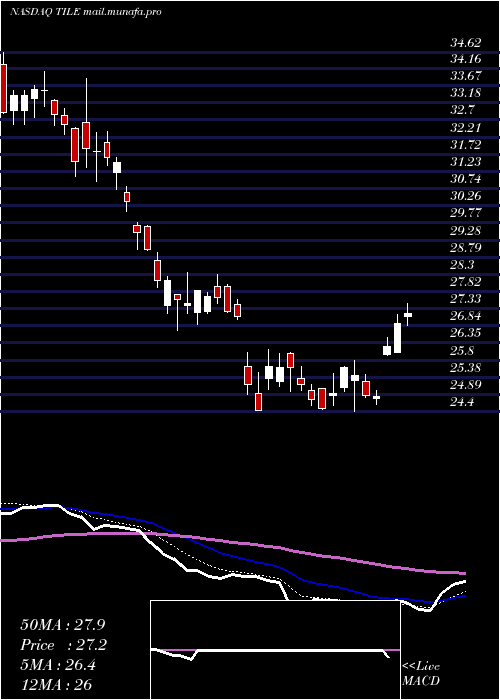This screenshot has height=700, width=500.
Task: Click the <<Live MACD label
Action: pos(421,674)
